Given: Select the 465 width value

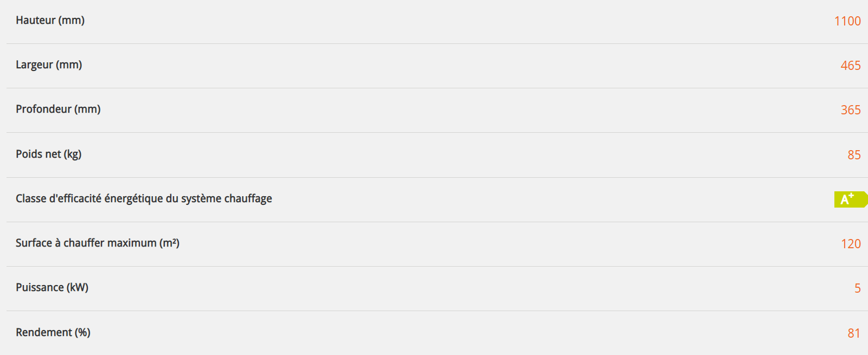Looking at the screenshot, I should pos(850,66).
